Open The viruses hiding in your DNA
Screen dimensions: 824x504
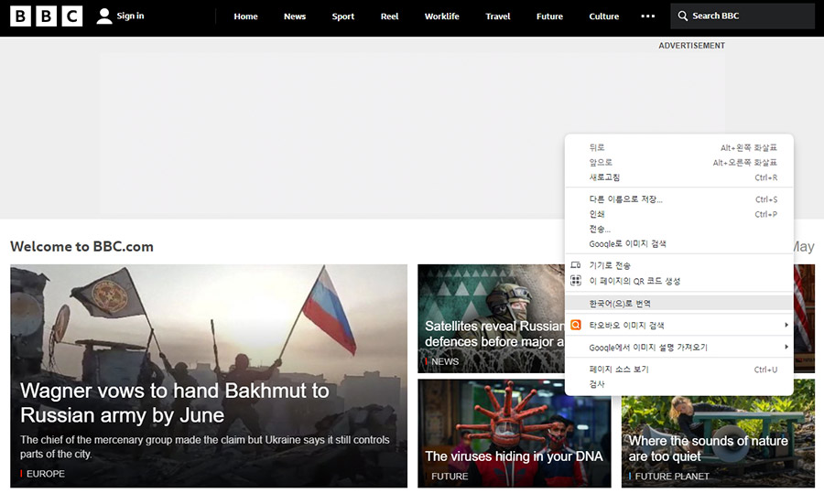[x=514, y=456]
